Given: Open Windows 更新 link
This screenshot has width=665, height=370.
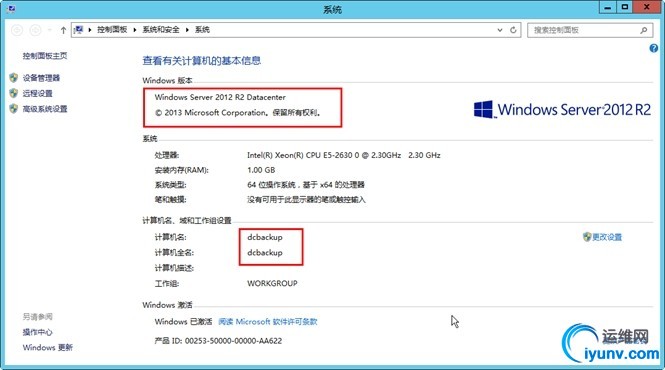Looking at the screenshot, I should point(48,348).
